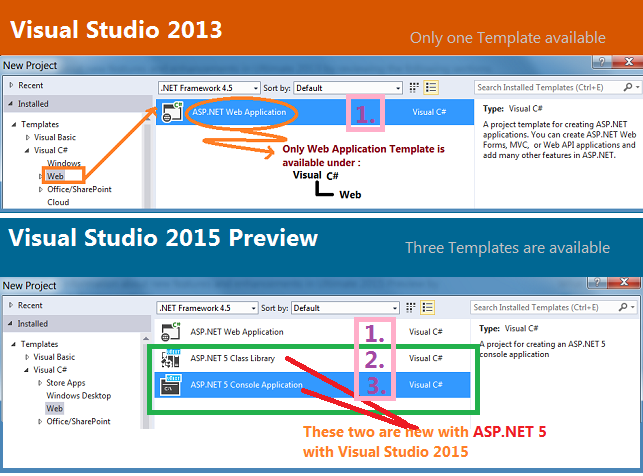
Task: Select the list view icon in upper dialog
Action: (x=431, y=87)
